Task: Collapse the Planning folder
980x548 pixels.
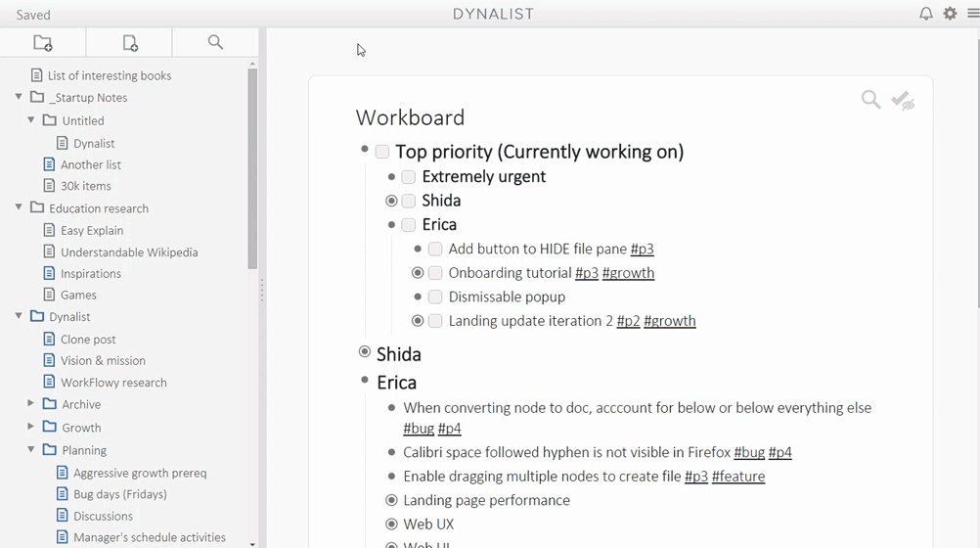Action: (31, 449)
